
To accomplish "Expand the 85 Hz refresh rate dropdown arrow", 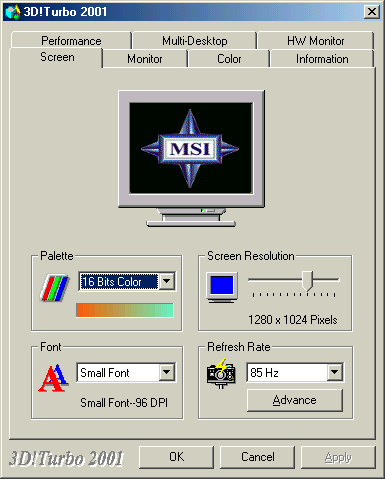I will [x=335, y=372].
